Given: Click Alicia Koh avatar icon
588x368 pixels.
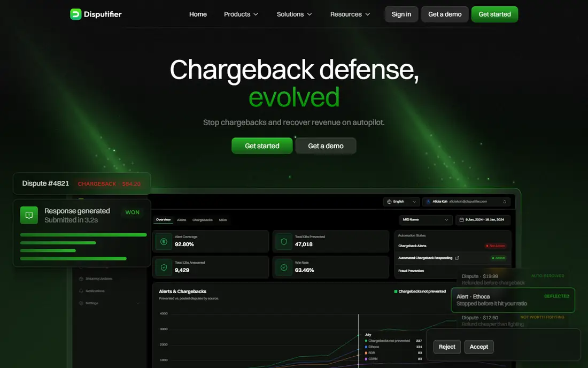Looking at the screenshot, I should (428, 202).
